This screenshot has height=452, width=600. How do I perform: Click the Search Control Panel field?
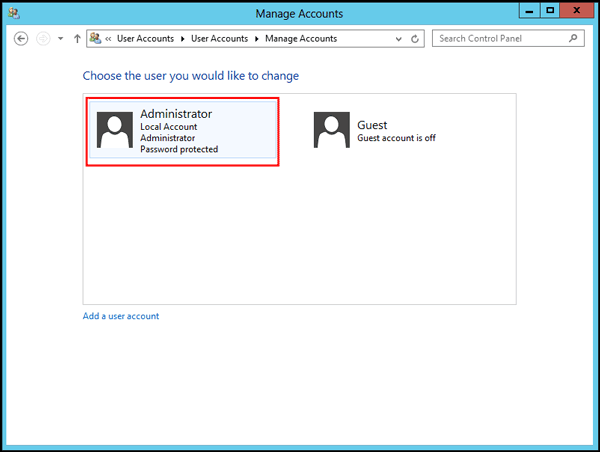tap(508, 38)
